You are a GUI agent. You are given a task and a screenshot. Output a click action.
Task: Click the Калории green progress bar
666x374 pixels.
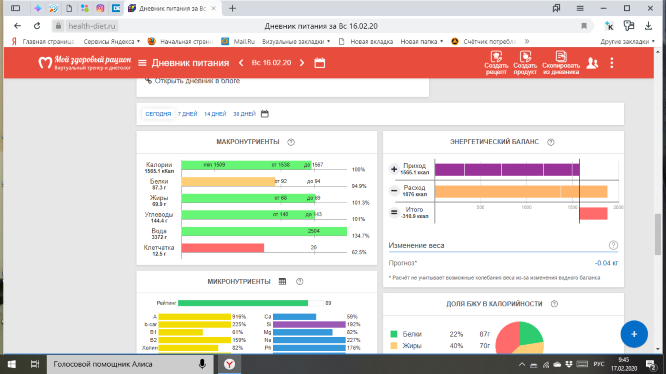pos(246,165)
